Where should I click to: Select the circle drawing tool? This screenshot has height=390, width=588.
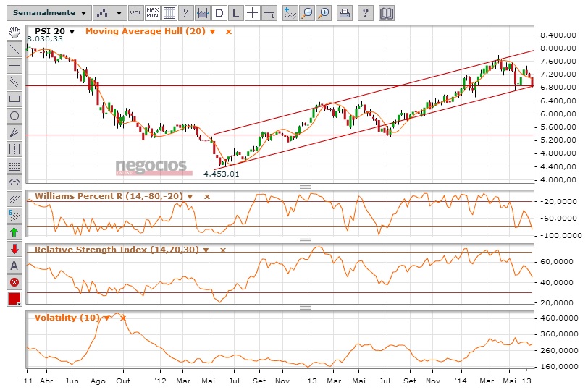[x=14, y=116]
